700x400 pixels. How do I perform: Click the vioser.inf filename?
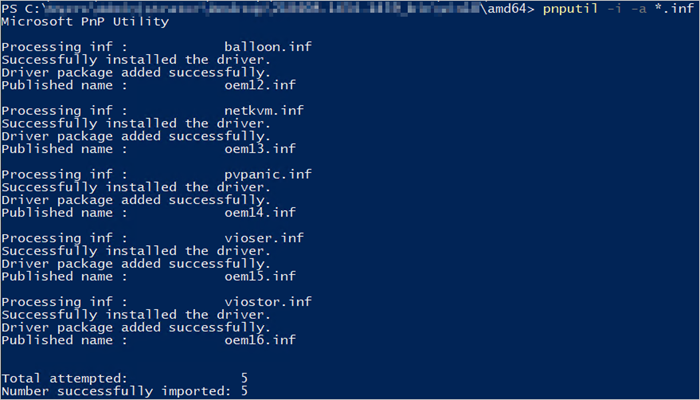[264, 238]
